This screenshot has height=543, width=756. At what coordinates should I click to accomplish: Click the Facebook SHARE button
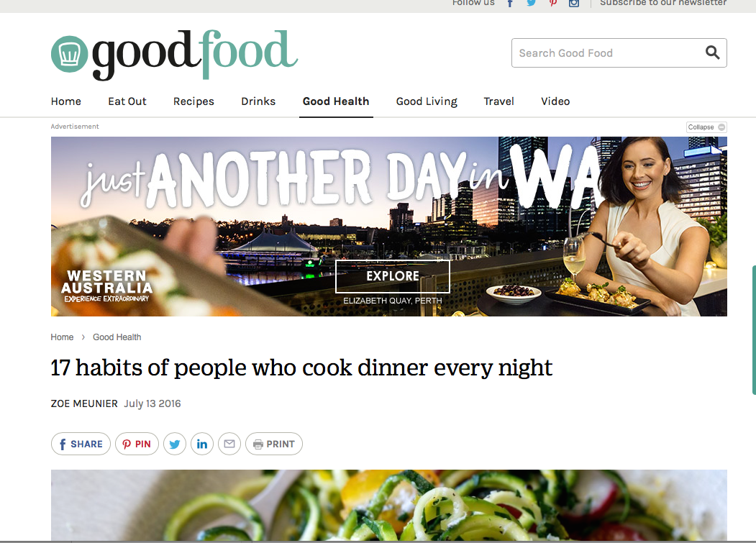tap(81, 444)
